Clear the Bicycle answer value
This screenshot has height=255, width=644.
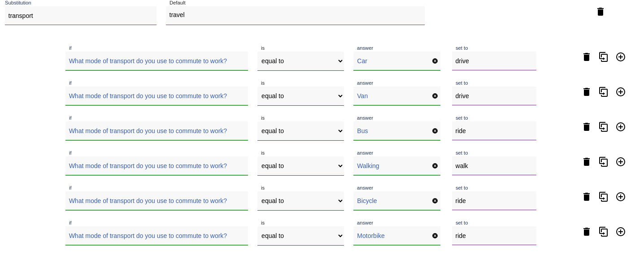pyautogui.click(x=435, y=201)
